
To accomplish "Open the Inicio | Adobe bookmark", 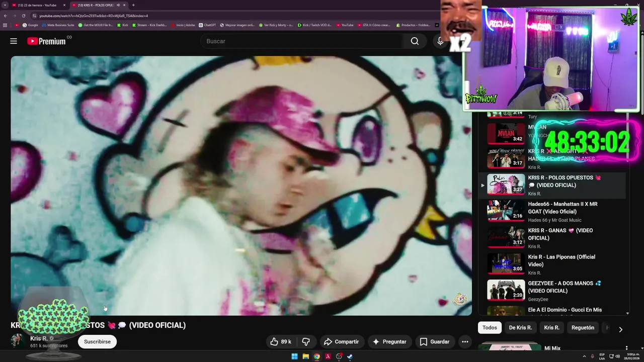I will (183, 25).
